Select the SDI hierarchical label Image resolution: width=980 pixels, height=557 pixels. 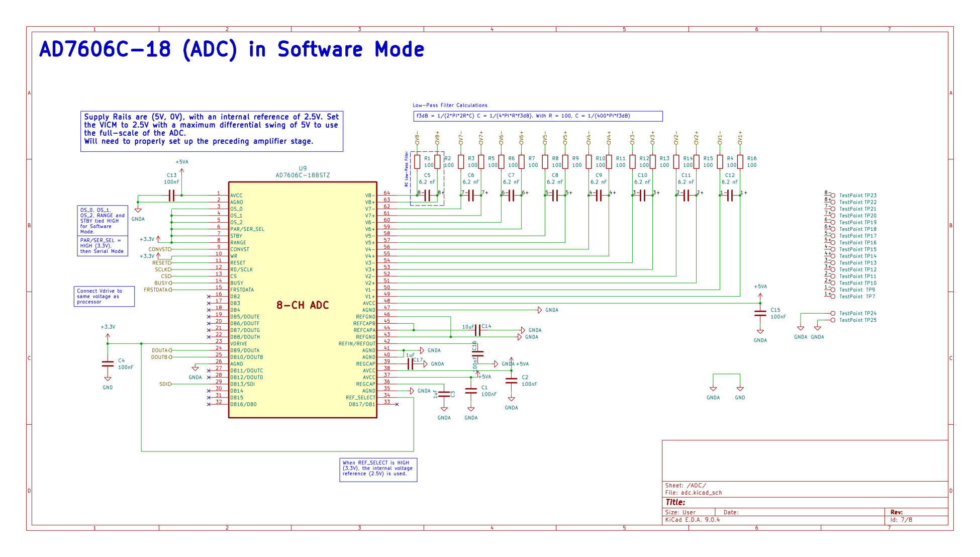pos(165,384)
